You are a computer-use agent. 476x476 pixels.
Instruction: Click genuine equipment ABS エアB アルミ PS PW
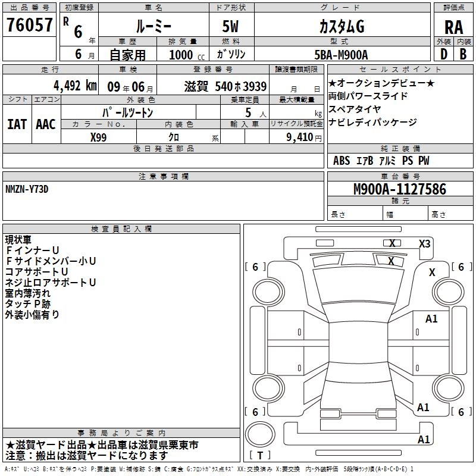pyautogui.click(x=381, y=161)
